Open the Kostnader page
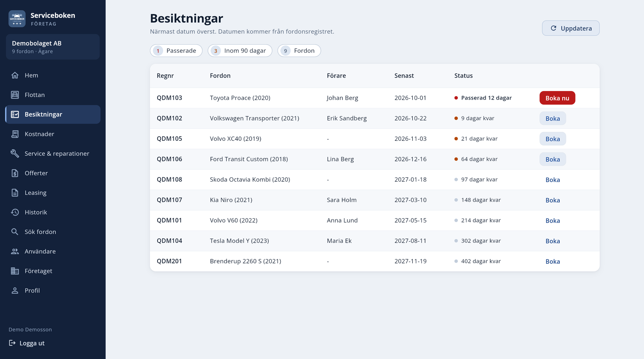This screenshot has width=644, height=359. pos(53,134)
